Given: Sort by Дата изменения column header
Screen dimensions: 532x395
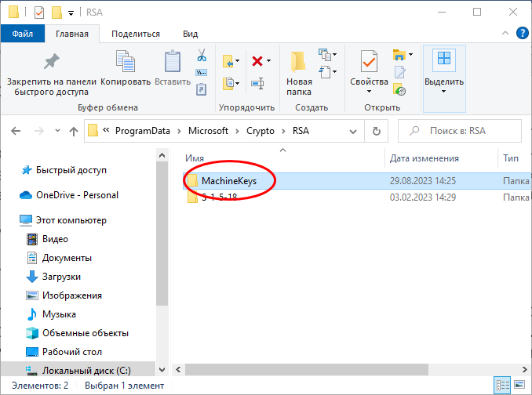Looking at the screenshot, I should click(424, 158).
